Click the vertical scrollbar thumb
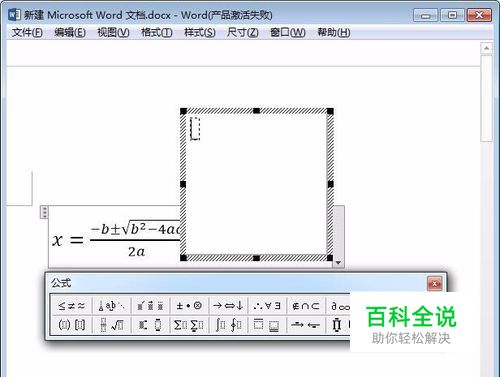Screen dimensions: 500x377 (486, 98)
